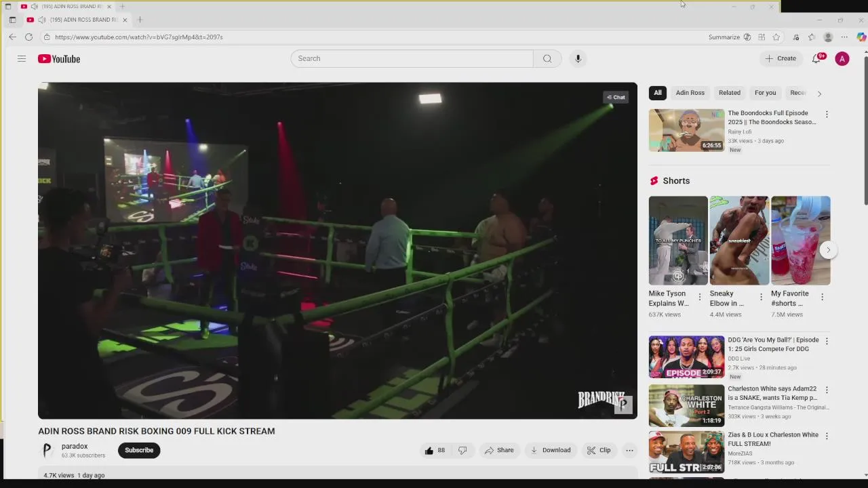
Task: Reload the page with refresh icon
Action: (x=28, y=37)
